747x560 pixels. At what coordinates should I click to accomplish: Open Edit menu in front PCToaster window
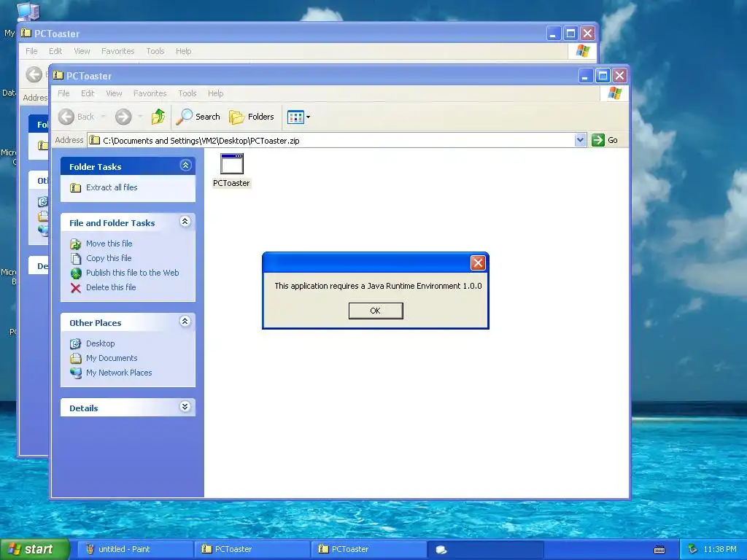(88, 93)
